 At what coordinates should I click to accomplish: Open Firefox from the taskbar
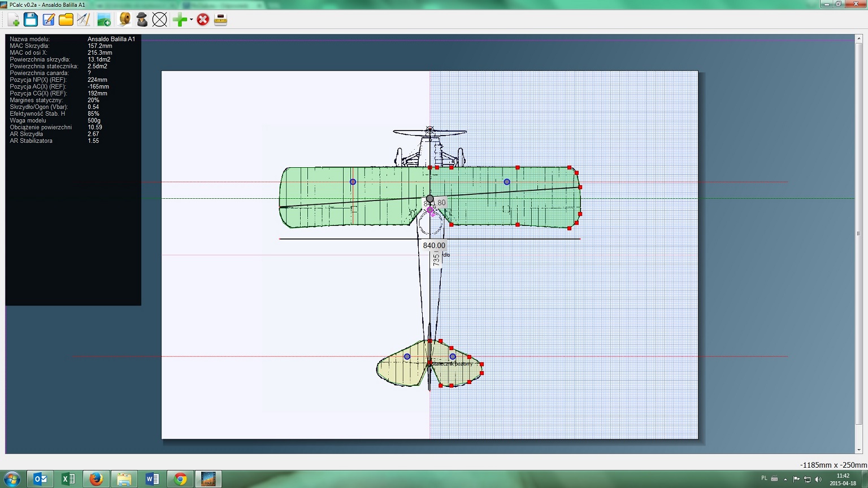[97, 479]
